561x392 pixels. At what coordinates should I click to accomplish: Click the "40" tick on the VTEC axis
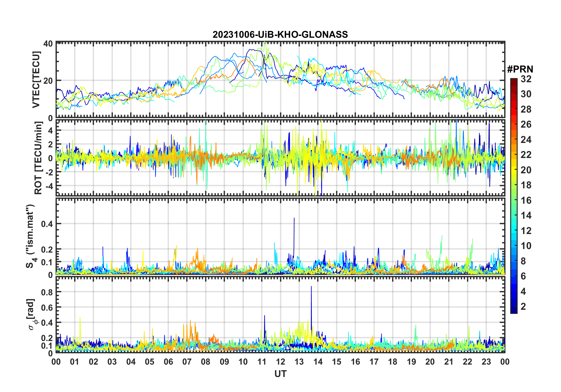(x=48, y=44)
